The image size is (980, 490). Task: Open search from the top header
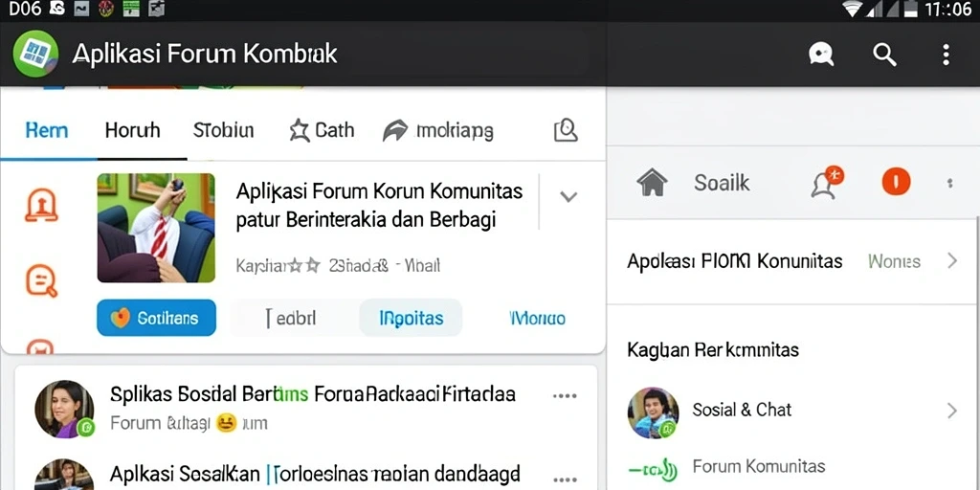pyautogui.click(x=884, y=55)
